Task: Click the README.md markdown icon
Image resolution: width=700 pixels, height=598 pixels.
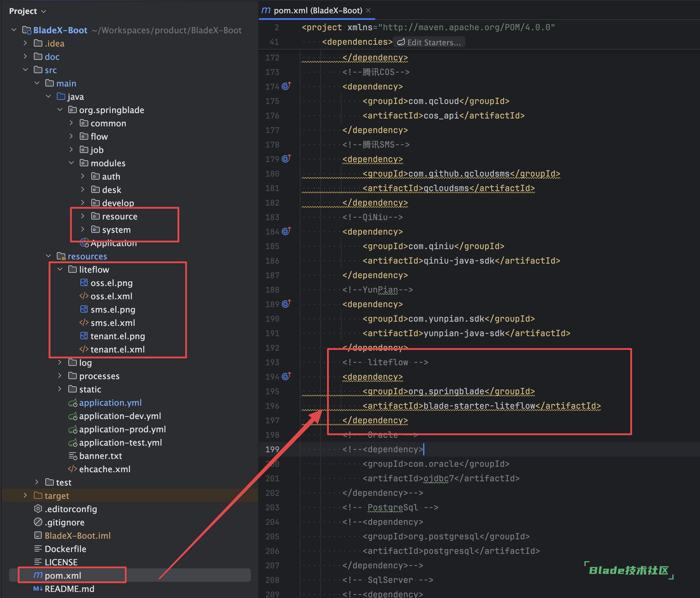Action: tap(38, 589)
